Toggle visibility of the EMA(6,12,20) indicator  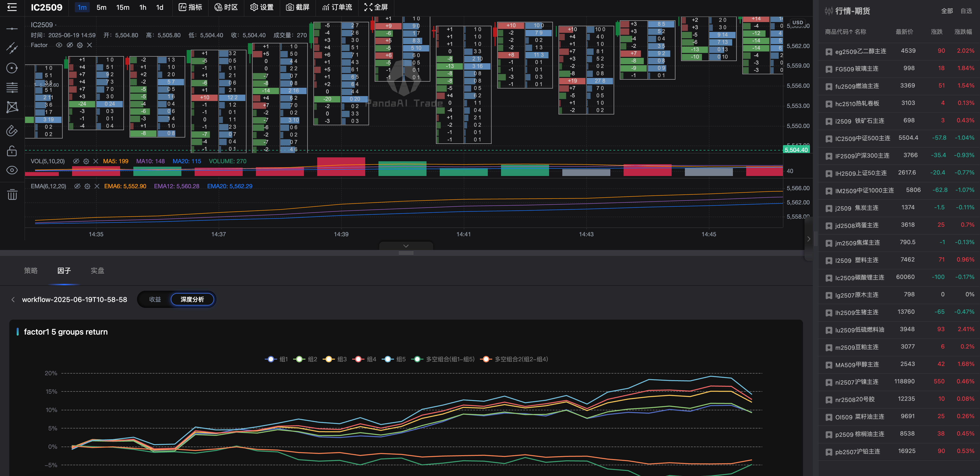pos(77,187)
